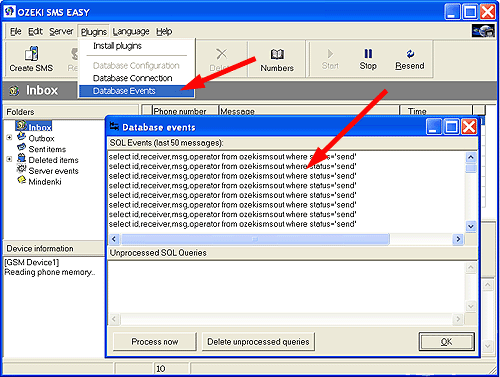
Task: Open the Server menu
Action: click(x=61, y=31)
